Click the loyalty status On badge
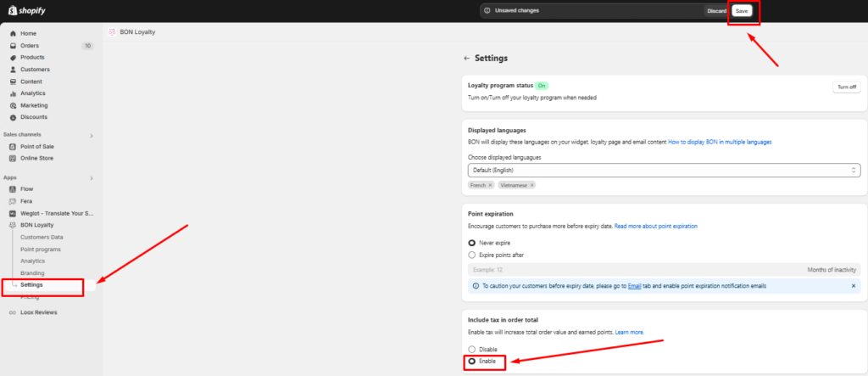Screen dimensions: 868x376 tap(542, 86)
